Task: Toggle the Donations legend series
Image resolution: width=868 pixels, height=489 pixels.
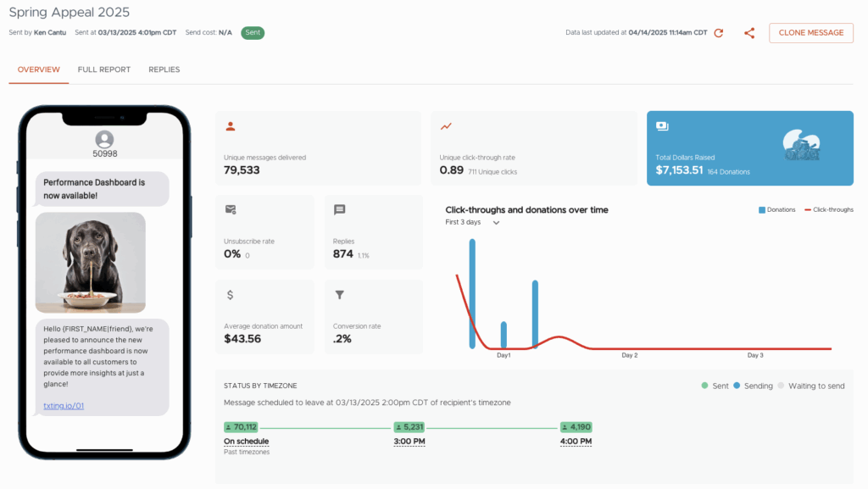Action: (x=777, y=209)
